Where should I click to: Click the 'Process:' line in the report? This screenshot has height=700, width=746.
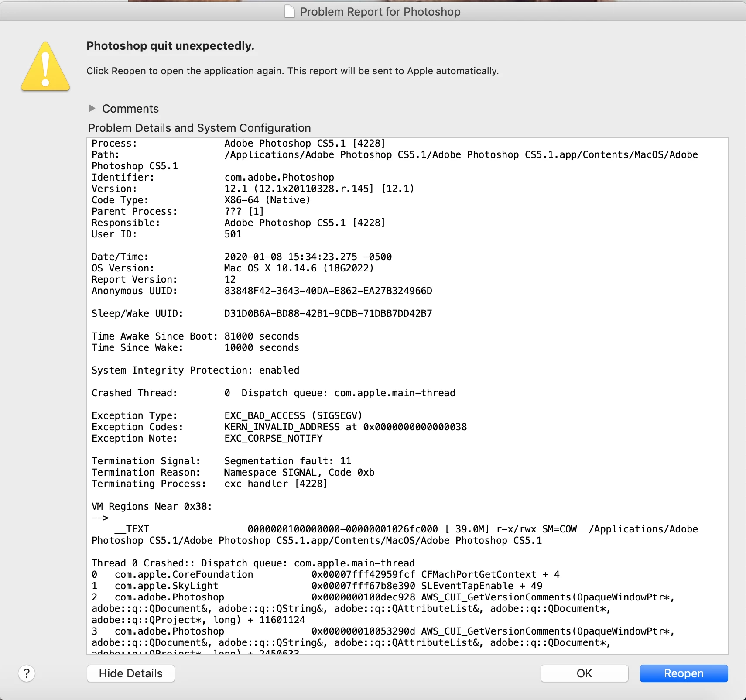(x=238, y=144)
